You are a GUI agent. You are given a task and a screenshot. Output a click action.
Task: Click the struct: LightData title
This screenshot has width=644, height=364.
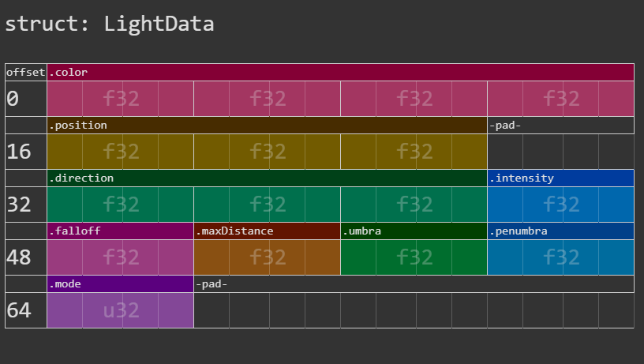(x=109, y=24)
